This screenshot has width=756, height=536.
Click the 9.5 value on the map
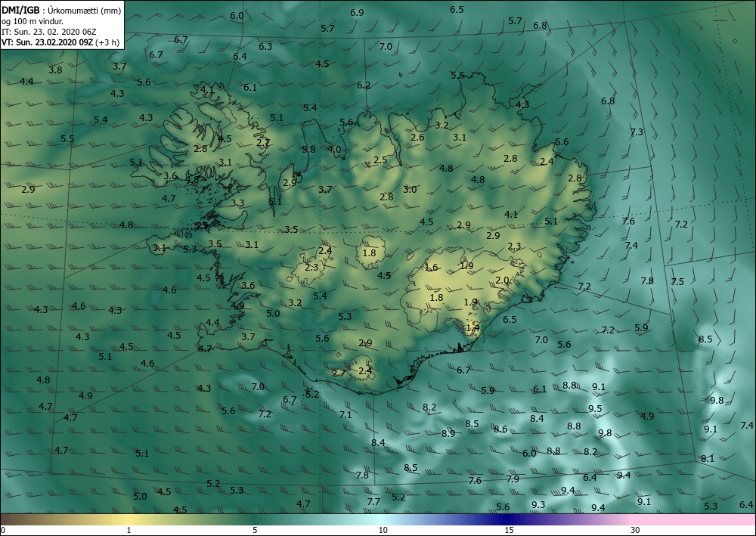(595, 409)
